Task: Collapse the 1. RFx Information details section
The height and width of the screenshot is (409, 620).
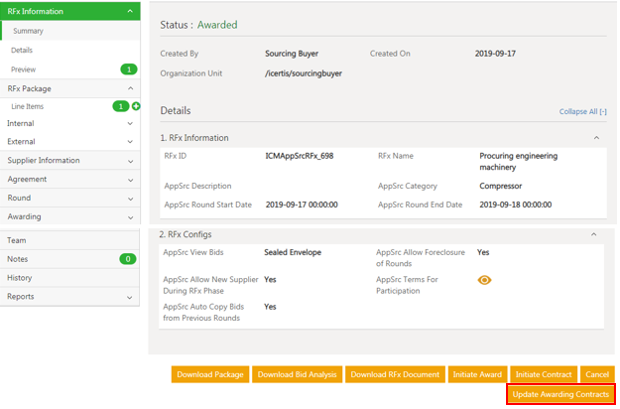Action: pyautogui.click(x=596, y=138)
